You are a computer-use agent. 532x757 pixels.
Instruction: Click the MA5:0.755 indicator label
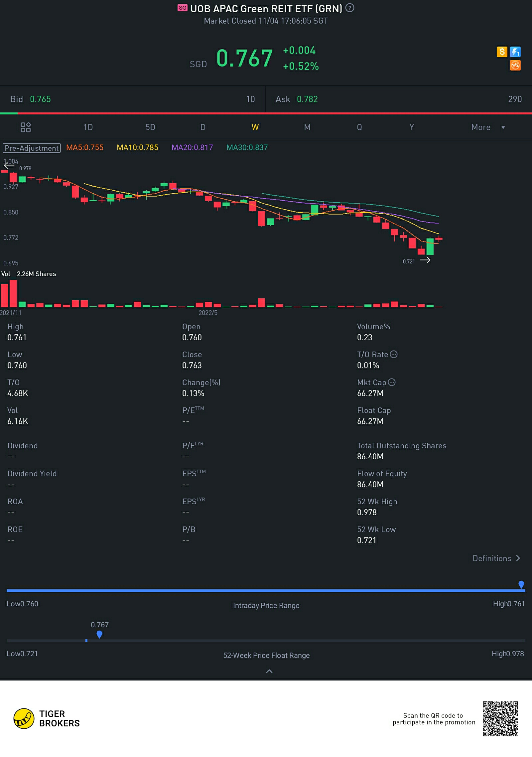[x=85, y=147]
